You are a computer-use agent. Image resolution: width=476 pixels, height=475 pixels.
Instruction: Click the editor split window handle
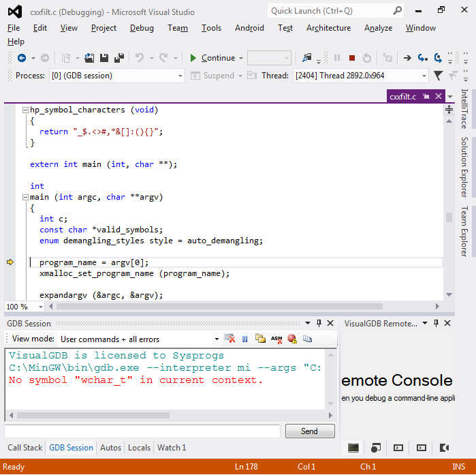[449, 109]
